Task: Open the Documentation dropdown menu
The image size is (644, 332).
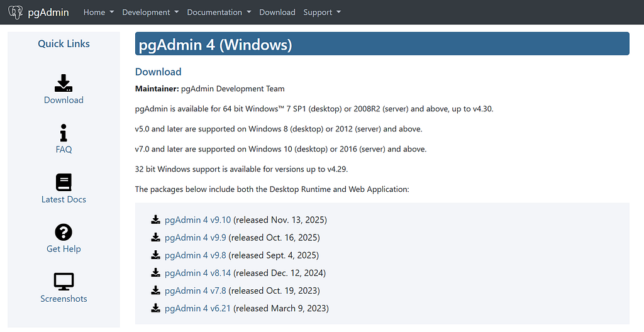Action: (219, 13)
